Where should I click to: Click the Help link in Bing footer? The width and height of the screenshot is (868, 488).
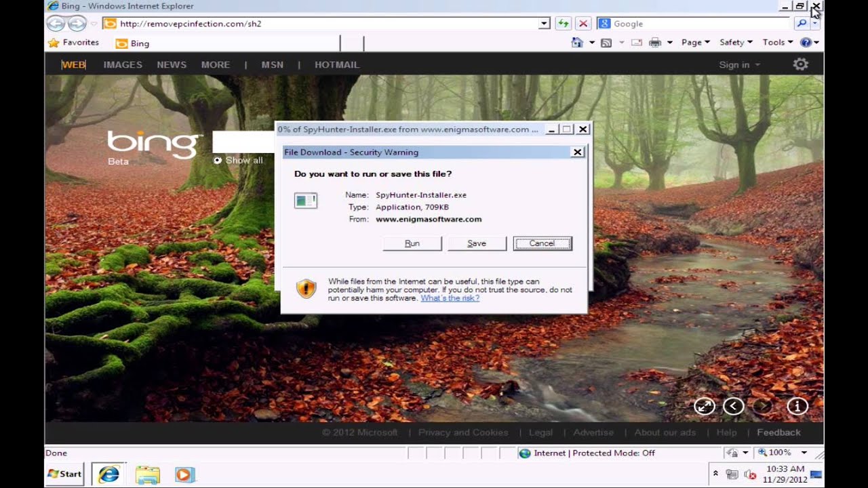coord(726,432)
